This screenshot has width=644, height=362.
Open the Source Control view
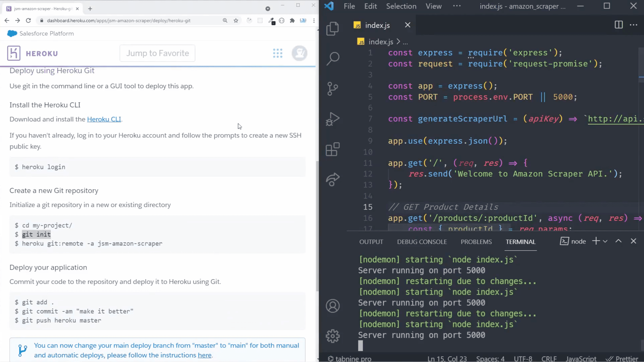point(333,89)
